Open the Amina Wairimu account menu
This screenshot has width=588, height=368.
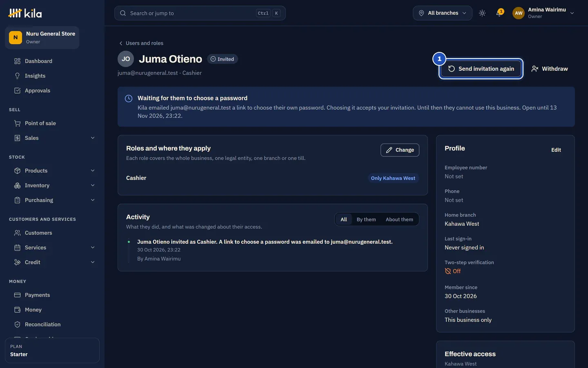pos(543,13)
